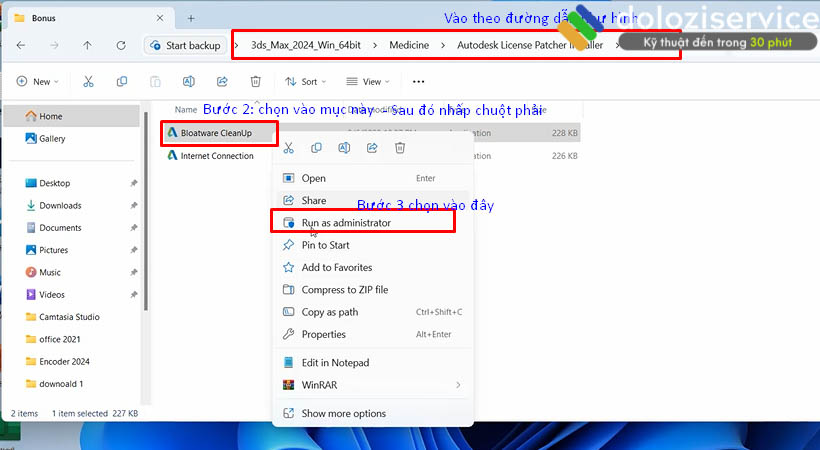Expand the WinRAR submenu
The width and height of the screenshot is (820, 450).
click(371, 384)
